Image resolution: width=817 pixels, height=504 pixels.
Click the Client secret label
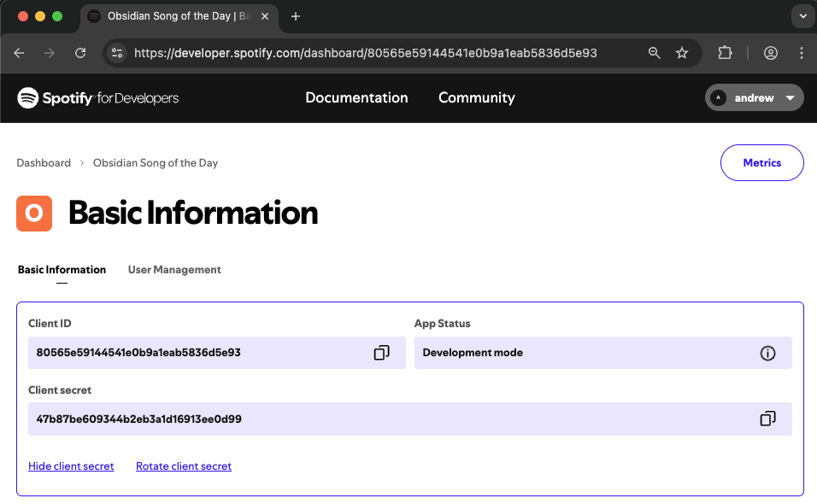click(60, 390)
